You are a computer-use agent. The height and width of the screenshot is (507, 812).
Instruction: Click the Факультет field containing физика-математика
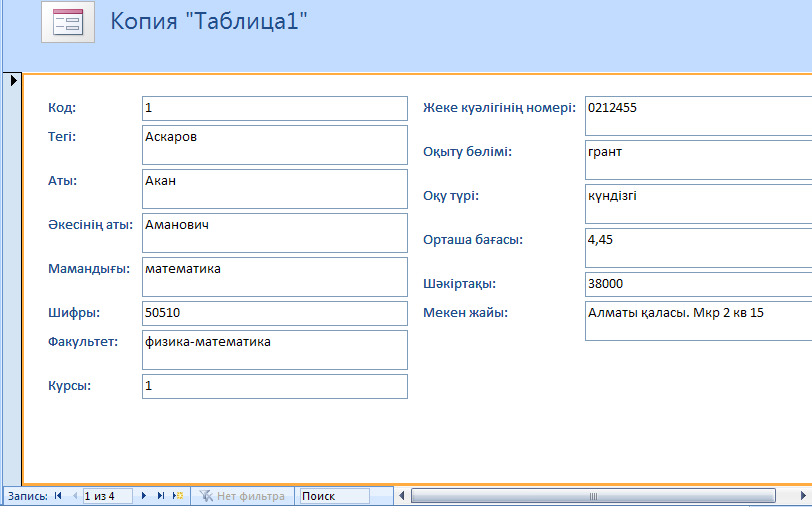(274, 350)
